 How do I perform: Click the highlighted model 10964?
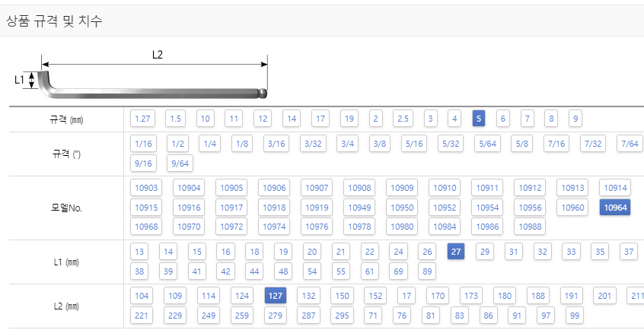pos(615,208)
